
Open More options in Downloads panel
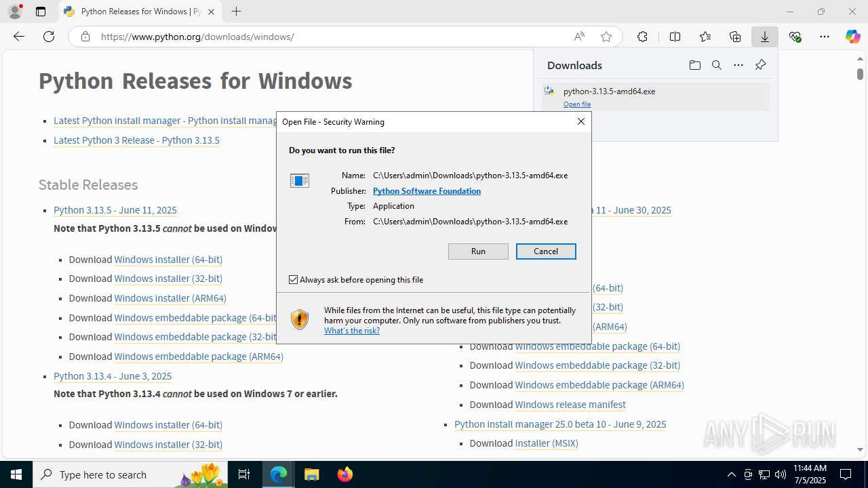click(738, 65)
